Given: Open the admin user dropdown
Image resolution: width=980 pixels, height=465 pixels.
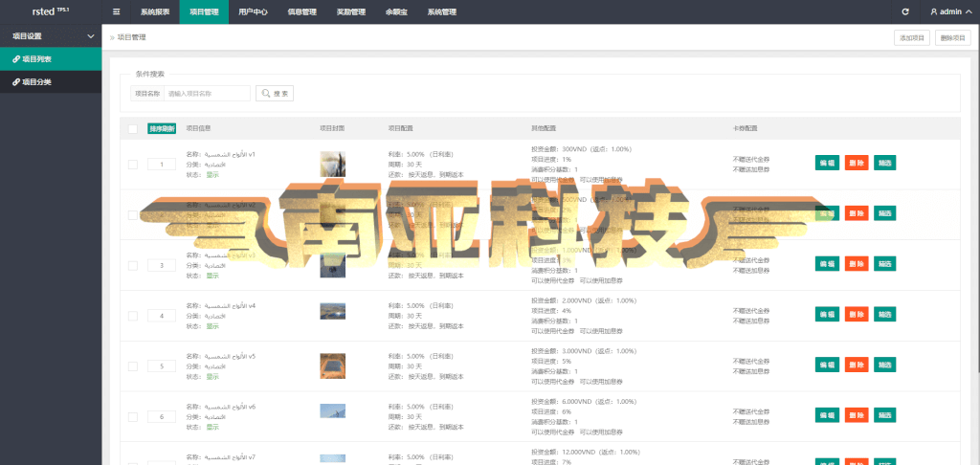Looking at the screenshot, I should coord(950,11).
